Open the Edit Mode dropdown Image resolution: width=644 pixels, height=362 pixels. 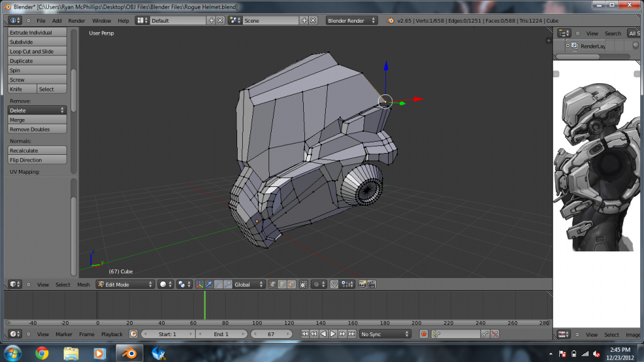(125, 285)
